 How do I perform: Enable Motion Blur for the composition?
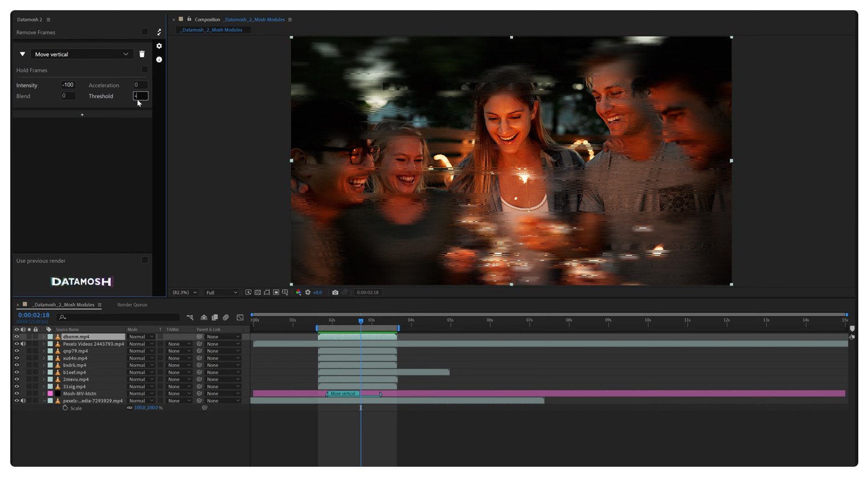[226, 317]
